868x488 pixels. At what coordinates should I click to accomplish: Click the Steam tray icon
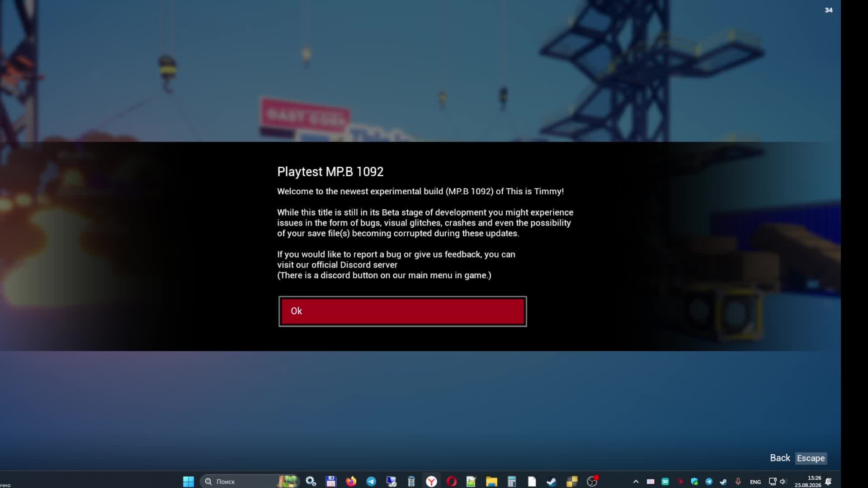click(x=723, y=482)
